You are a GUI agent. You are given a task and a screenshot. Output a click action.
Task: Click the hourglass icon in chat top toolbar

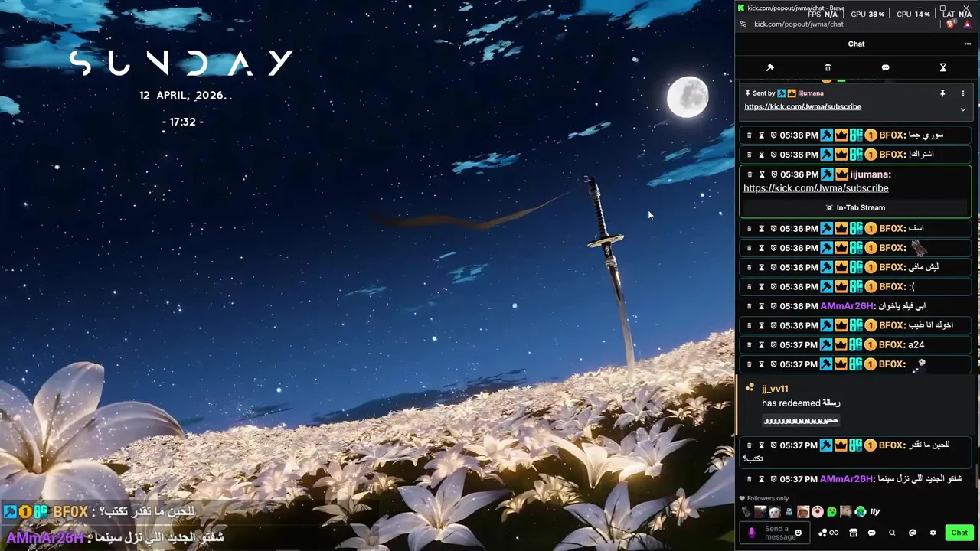tap(943, 67)
